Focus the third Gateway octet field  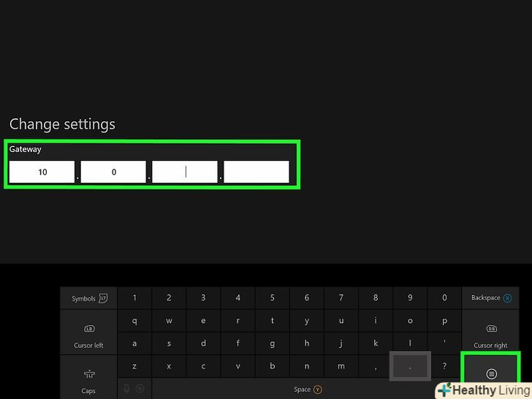(x=185, y=172)
